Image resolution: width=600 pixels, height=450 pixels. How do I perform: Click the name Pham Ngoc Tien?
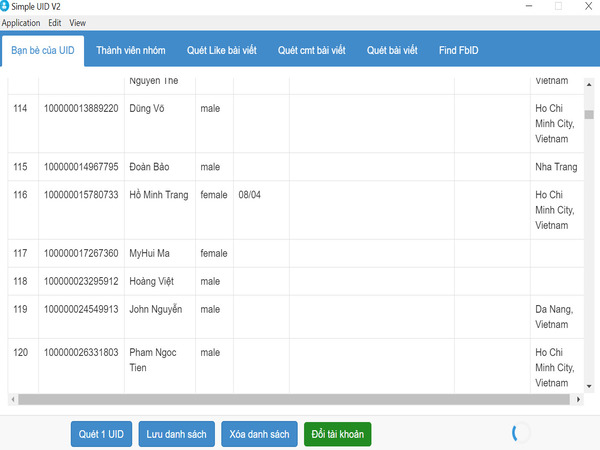pyautogui.click(x=153, y=360)
